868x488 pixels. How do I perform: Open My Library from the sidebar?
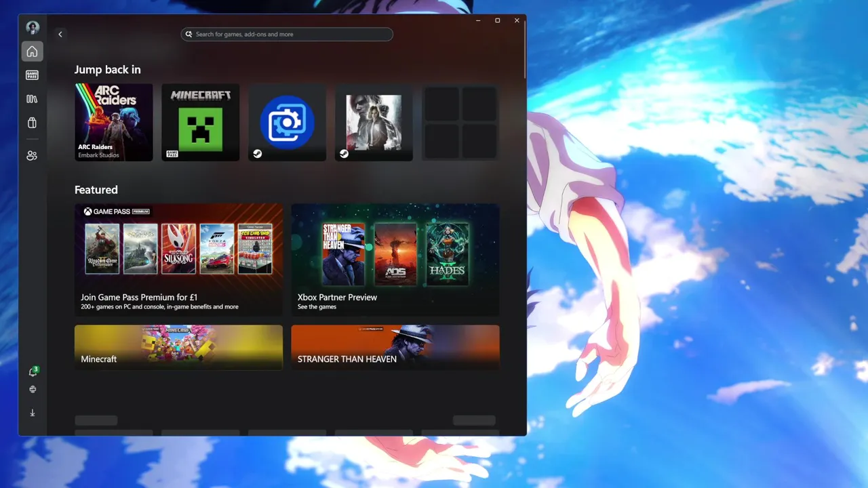pos(32,99)
